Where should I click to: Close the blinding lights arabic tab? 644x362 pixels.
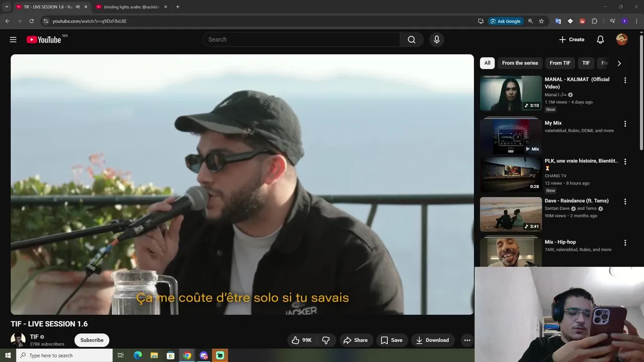(166, 7)
